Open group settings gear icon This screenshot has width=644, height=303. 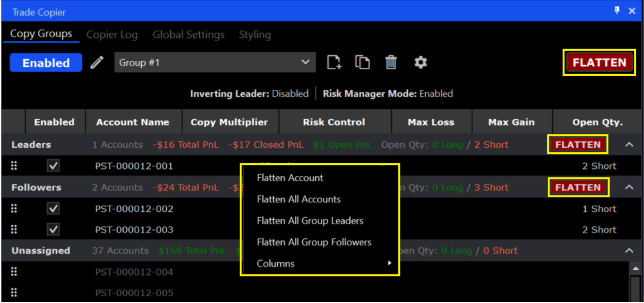[420, 62]
